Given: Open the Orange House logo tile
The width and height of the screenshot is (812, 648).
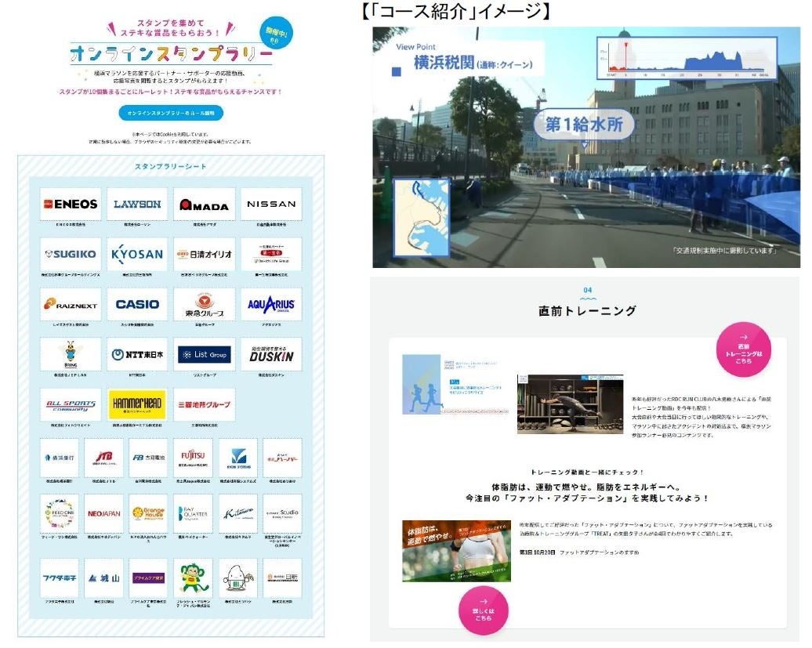Looking at the screenshot, I should tap(149, 513).
